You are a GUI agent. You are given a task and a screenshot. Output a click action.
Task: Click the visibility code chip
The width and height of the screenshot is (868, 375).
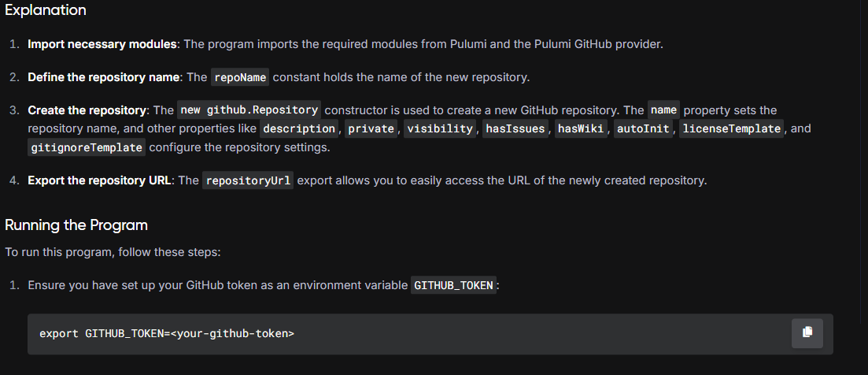(440, 128)
